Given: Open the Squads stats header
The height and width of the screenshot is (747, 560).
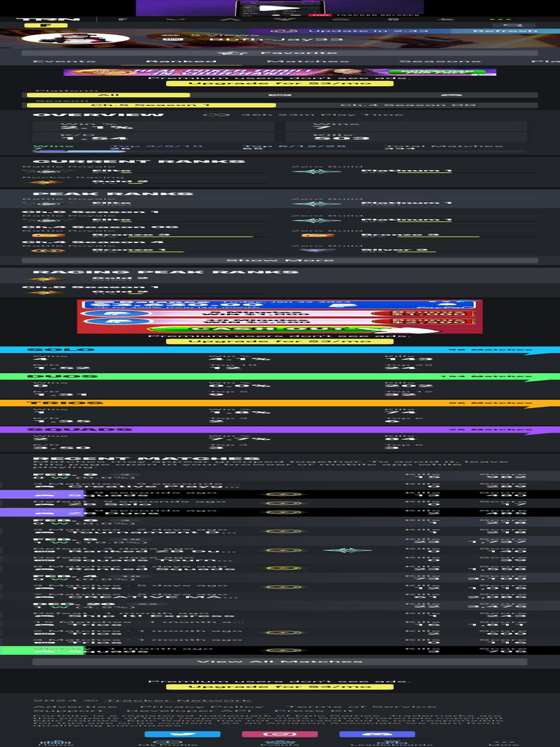Looking at the screenshot, I should pos(280,430).
